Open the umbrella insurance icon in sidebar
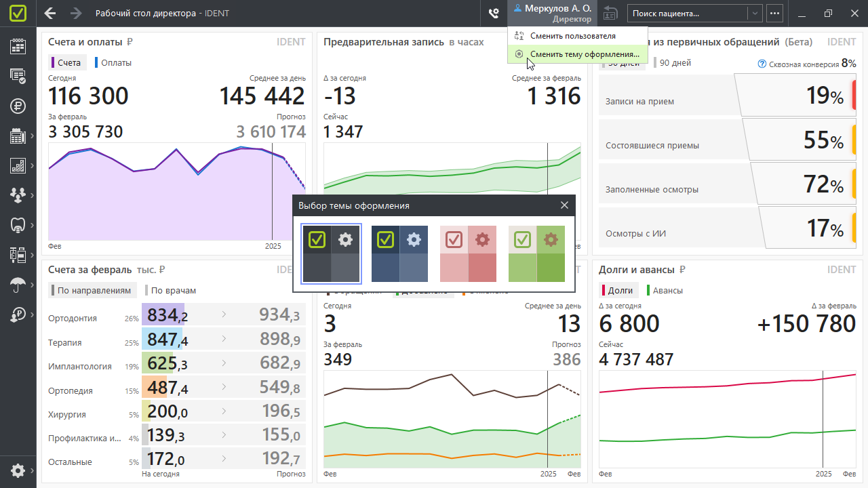868x488 pixels. click(x=18, y=285)
